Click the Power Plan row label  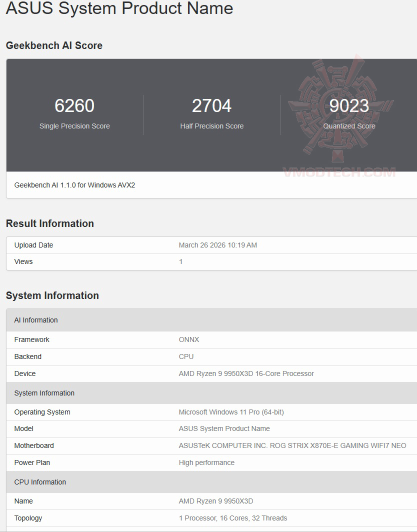coord(32,462)
